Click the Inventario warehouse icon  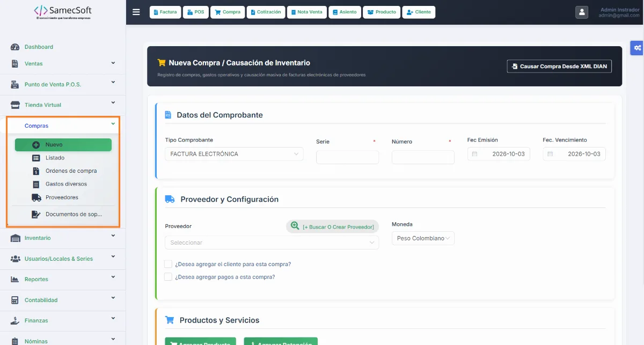[x=15, y=238]
